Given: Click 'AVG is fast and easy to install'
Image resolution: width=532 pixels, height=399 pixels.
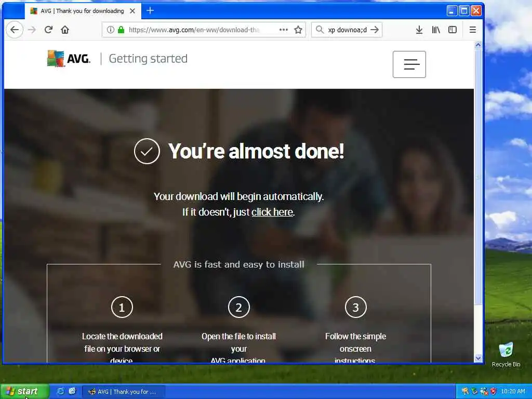Looking at the screenshot, I should [x=238, y=264].
